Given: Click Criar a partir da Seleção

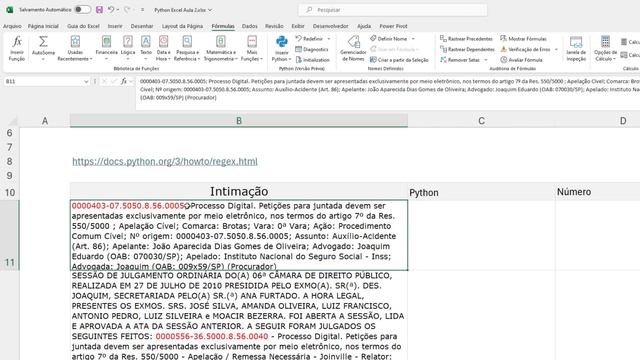Looking at the screenshot, I should point(399,60).
